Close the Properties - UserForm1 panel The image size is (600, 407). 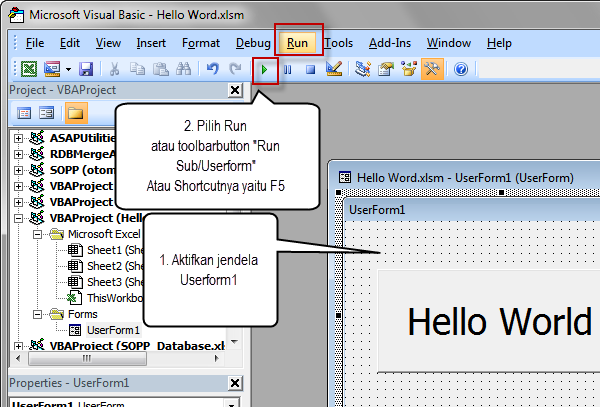point(235,383)
